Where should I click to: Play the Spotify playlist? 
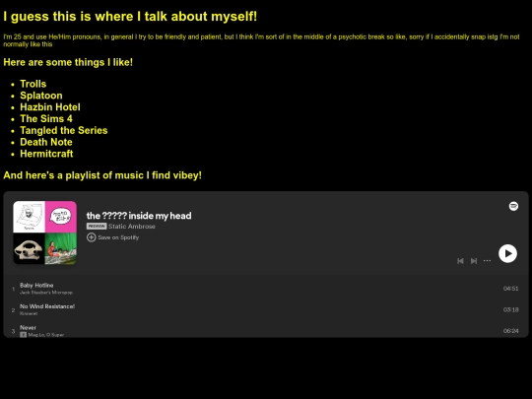(x=507, y=253)
